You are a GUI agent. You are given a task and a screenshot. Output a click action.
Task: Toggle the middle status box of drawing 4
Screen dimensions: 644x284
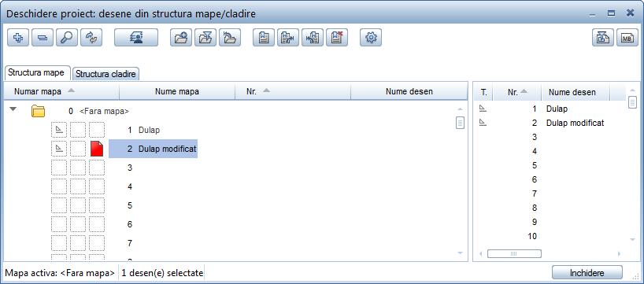point(78,186)
